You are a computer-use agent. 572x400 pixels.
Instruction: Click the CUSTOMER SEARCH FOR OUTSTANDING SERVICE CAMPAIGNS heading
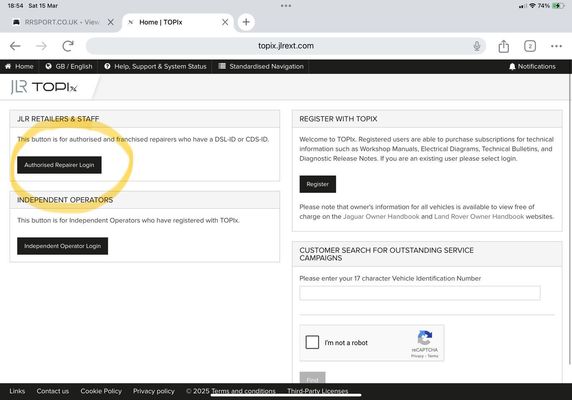point(386,254)
